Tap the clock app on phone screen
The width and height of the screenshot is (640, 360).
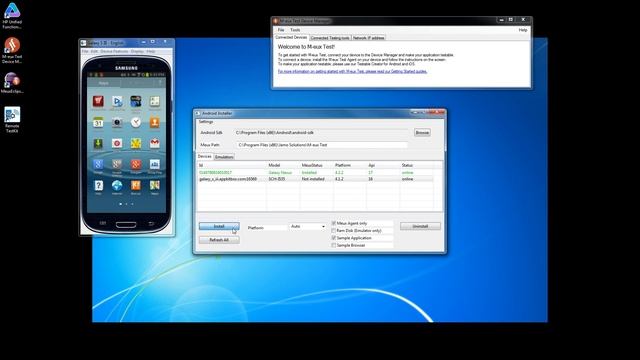(136, 122)
